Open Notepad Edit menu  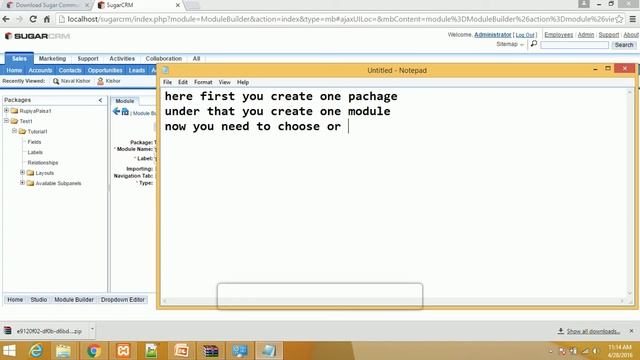pyautogui.click(x=183, y=82)
